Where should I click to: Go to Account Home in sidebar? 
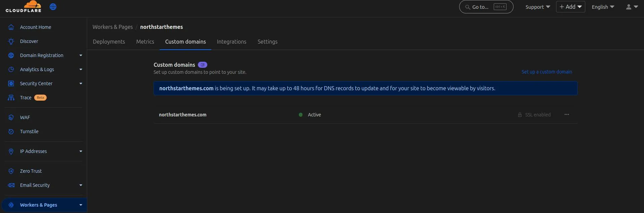pos(36,27)
